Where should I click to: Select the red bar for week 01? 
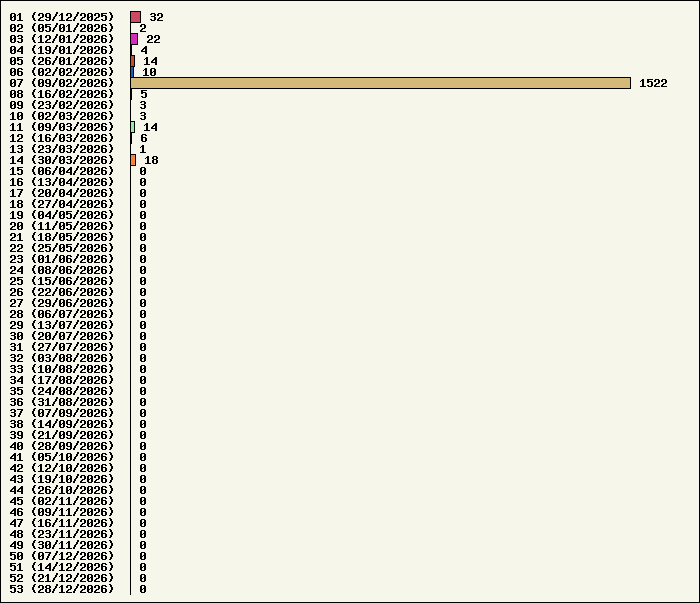(x=135, y=17)
